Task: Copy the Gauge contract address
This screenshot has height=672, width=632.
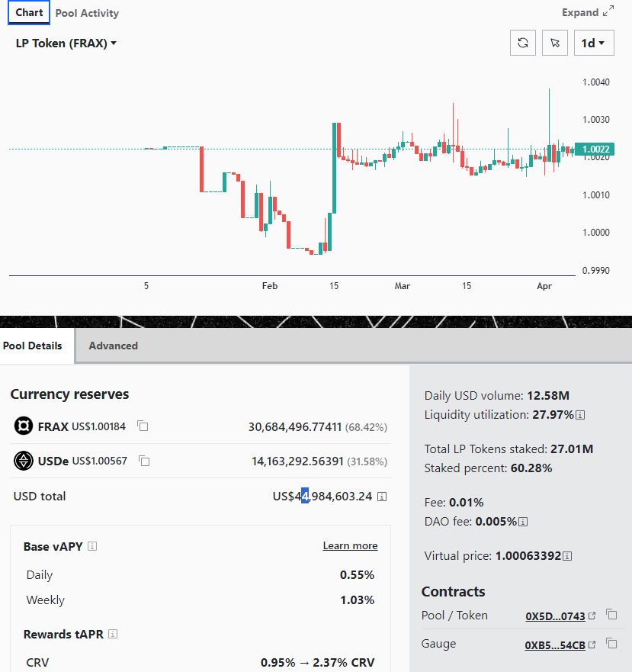Action: [611, 643]
